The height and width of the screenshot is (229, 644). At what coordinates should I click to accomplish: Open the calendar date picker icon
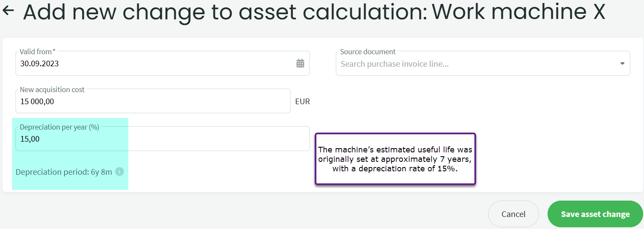pos(300,64)
